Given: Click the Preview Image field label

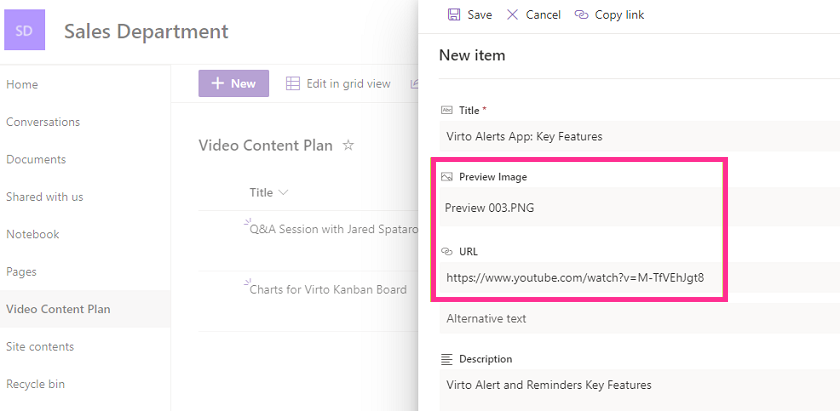Looking at the screenshot, I should (x=493, y=177).
